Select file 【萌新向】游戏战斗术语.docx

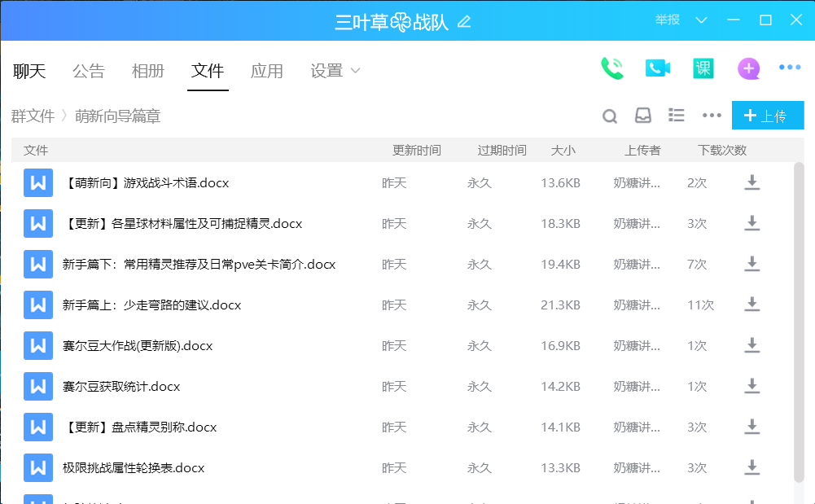point(146,183)
